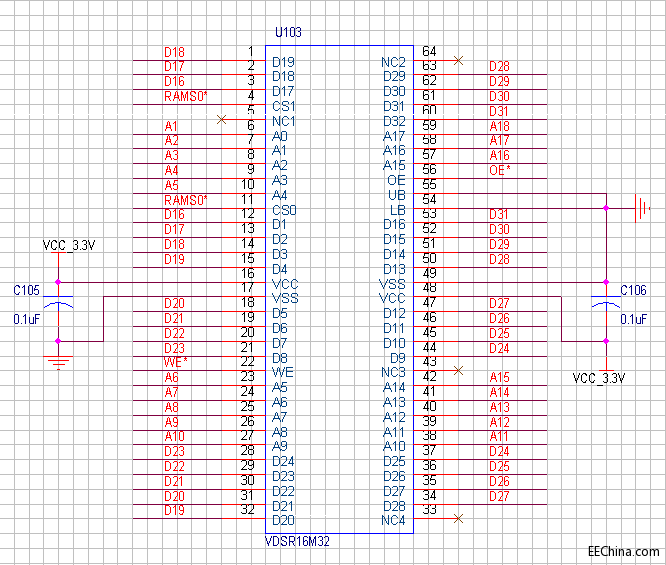Select the VCC_3.3V power label below C106
This screenshot has width=666, height=565.
[x=599, y=378]
